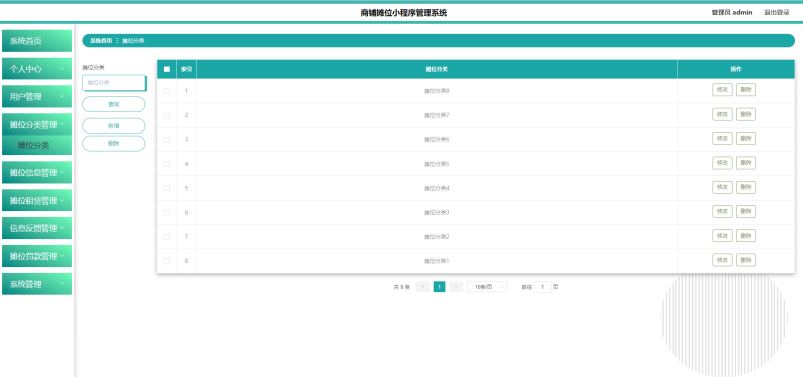Viewport: 803px width, 377px height.
Task: Expand the 摊位租赁管理 sidebar menu
Action: tap(37, 200)
